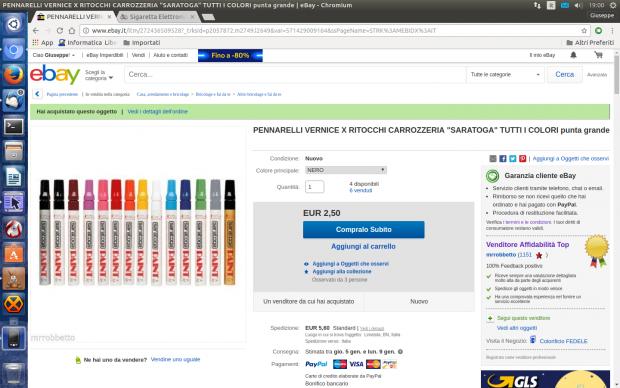The height and width of the screenshot is (388, 620).
Task: Open Thunderbird mail in the dock
Action: pyautogui.click(x=13, y=100)
